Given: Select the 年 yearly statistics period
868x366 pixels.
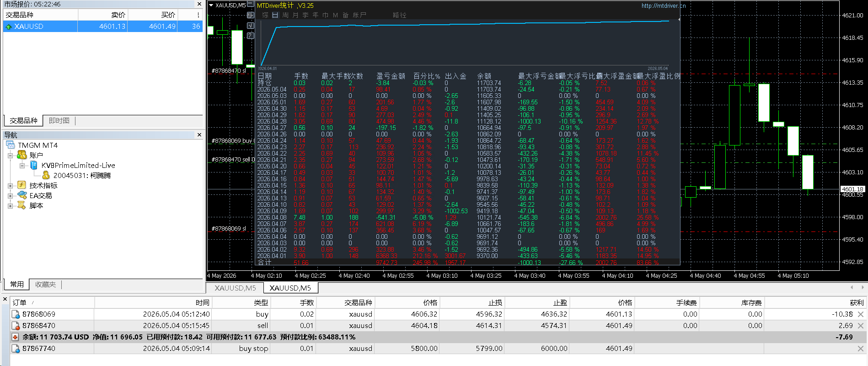Looking at the screenshot, I should coord(316,15).
